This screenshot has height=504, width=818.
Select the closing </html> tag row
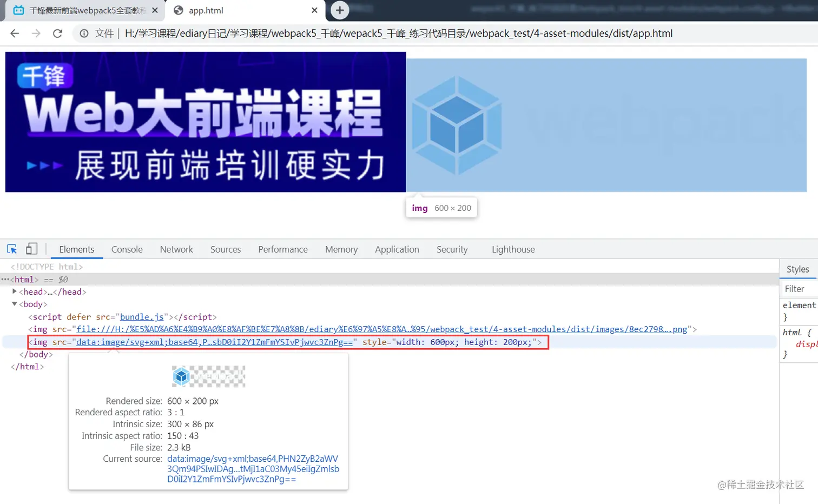(x=27, y=367)
